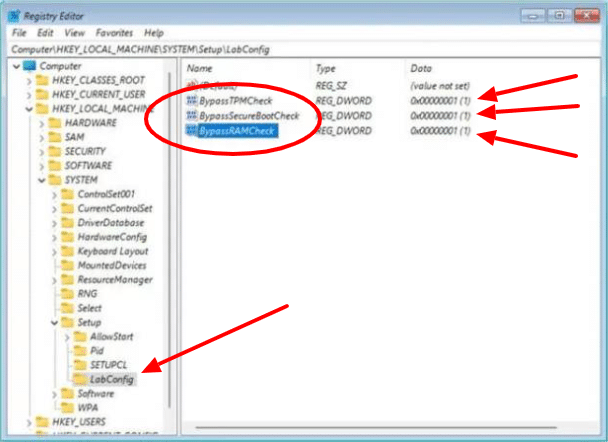Select the SOFTWARE folder icon
The image size is (608, 442).
pos(55,166)
